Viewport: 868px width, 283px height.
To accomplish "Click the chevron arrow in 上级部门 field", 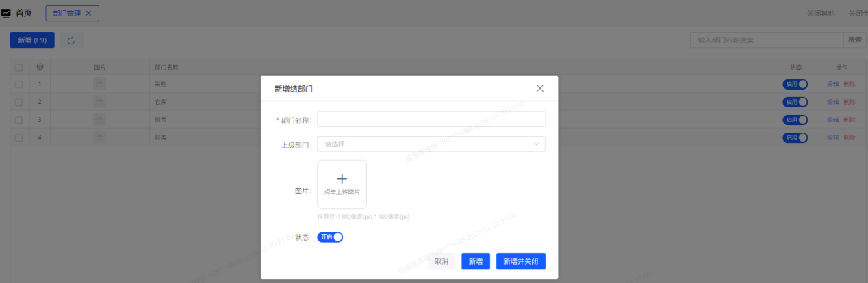I will click(536, 144).
